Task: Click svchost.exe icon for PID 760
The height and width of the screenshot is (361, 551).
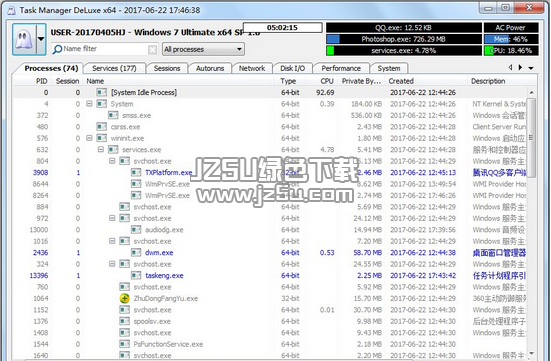Action: pyautogui.click(x=124, y=287)
